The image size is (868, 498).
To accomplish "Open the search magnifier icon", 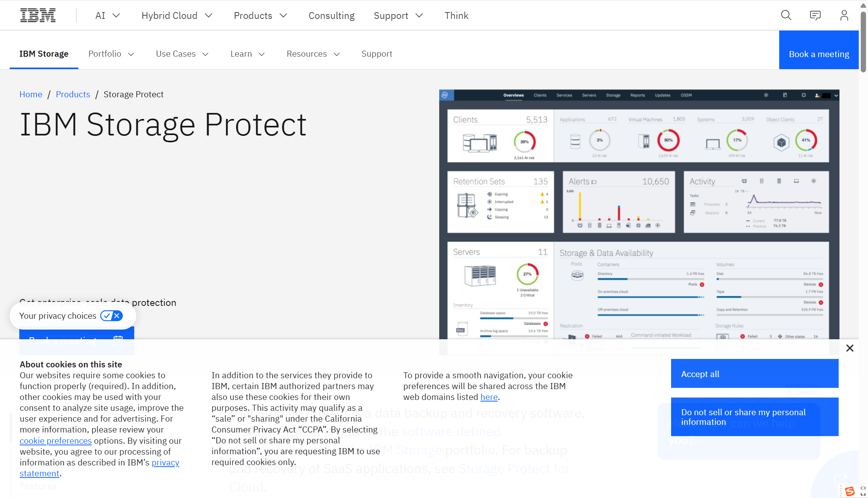I will click(x=786, y=15).
